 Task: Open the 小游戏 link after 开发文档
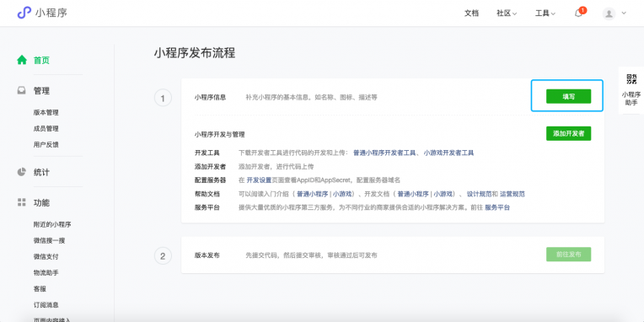click(443, 194)
